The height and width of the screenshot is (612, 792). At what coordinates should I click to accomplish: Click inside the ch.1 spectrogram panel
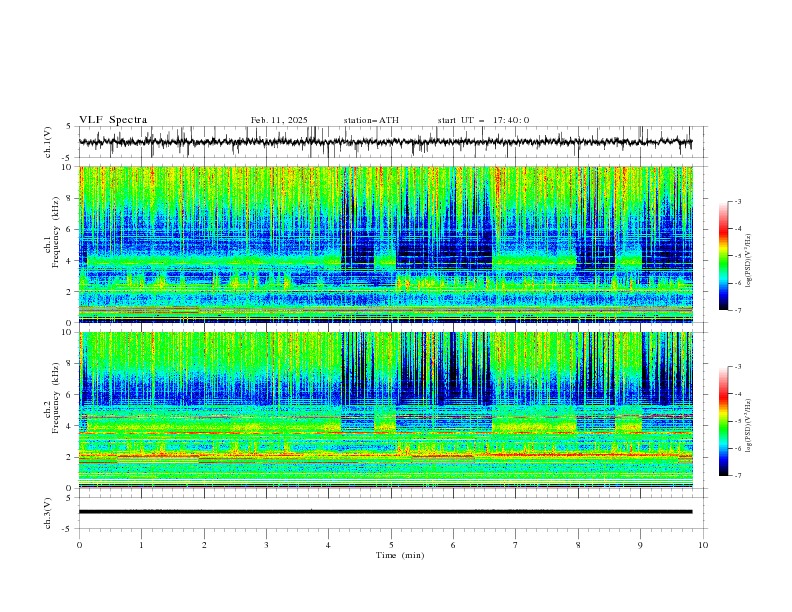click(x=385, y=244)
